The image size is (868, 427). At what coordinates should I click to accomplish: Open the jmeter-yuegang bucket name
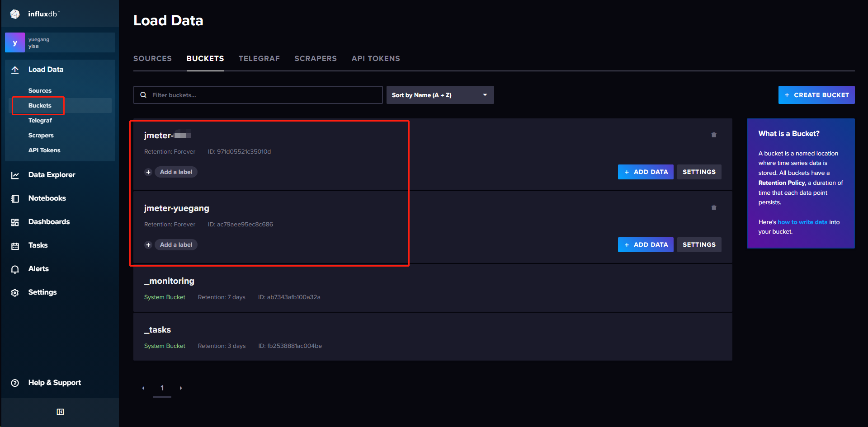point(177,208)
